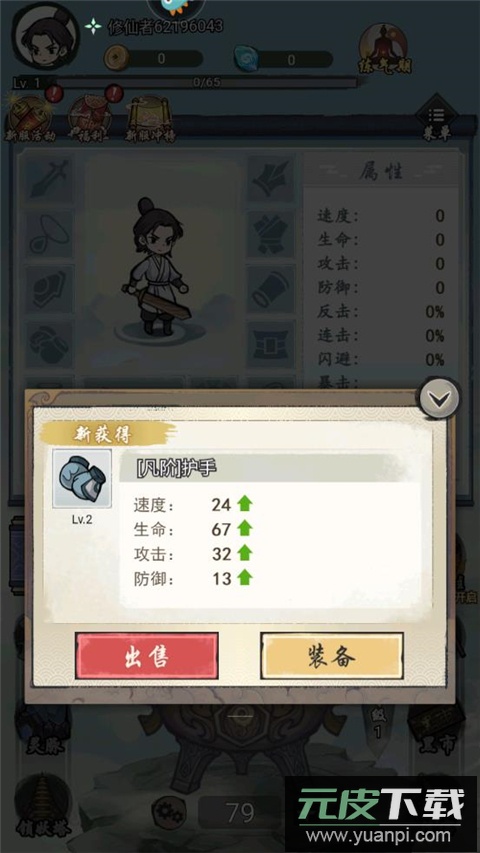Open the 菜单 menu icon

coord(436,119)
